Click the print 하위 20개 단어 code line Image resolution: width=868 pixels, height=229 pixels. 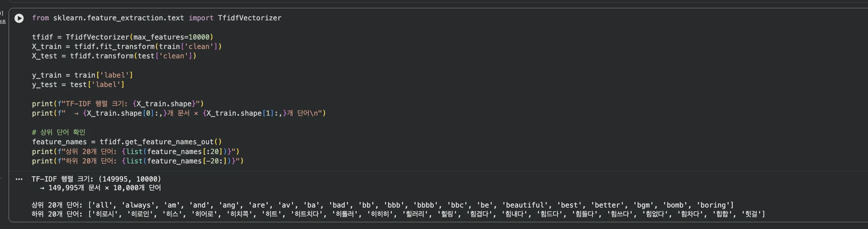click(x=137, y=161)
